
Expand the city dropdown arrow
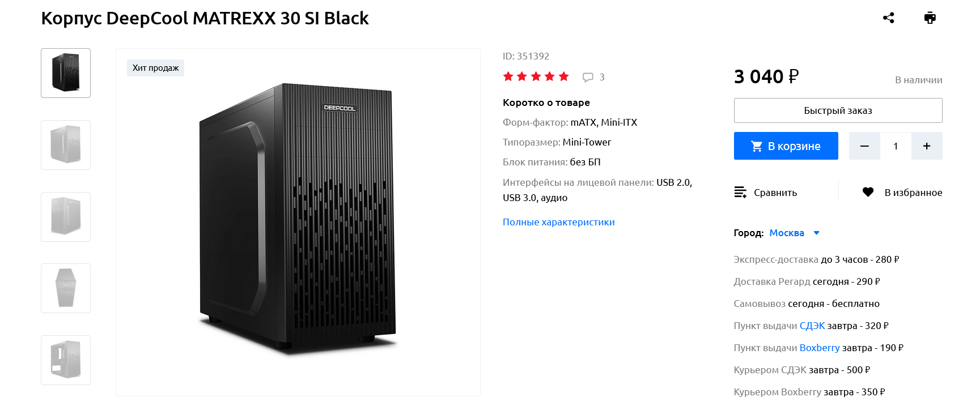[x=817, y=233]
